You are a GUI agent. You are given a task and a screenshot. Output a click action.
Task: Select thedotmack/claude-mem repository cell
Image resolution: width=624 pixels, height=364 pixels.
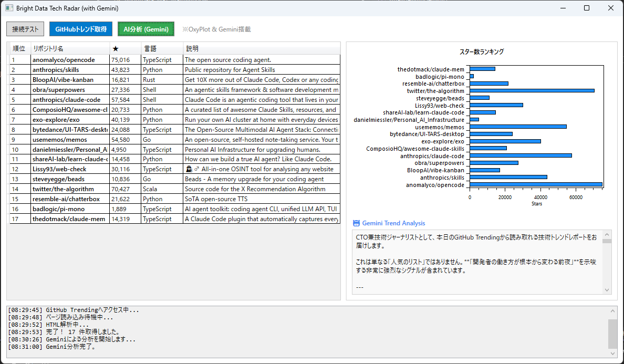click(70, 219)
